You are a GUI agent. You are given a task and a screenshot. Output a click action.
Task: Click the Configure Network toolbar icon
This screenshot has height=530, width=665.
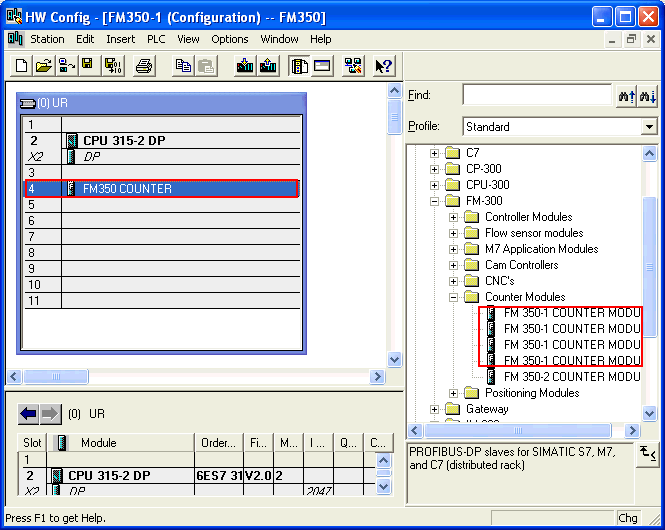click(353, 66)
